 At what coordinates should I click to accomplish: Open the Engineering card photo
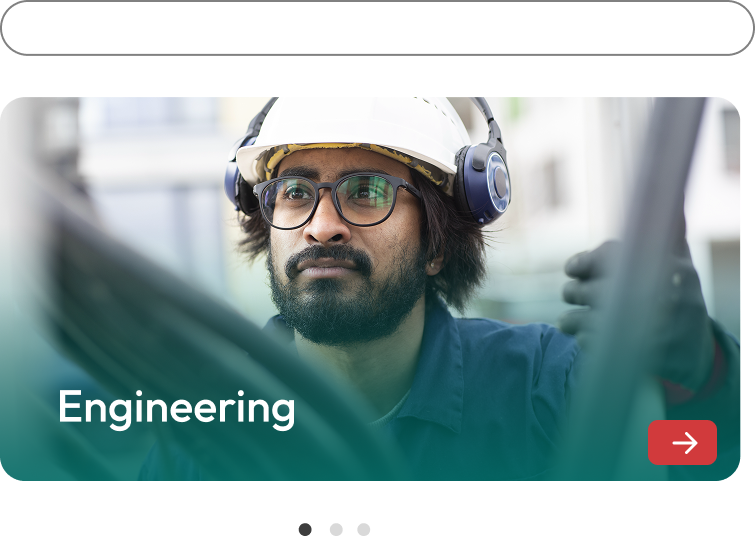[x=370, y=289]
